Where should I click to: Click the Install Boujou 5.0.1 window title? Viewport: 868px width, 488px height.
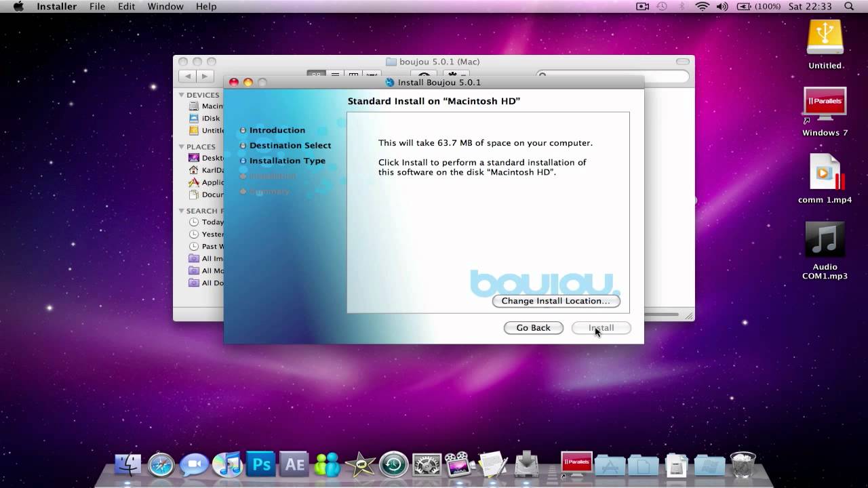(x=439, y=83)
